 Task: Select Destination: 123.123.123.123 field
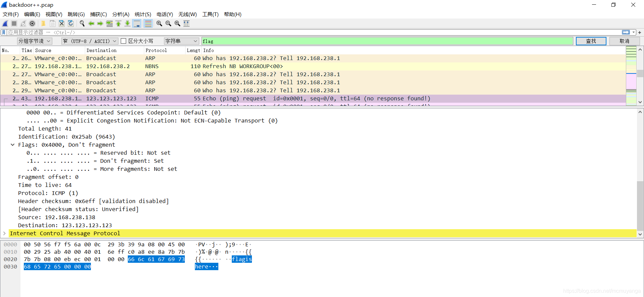pos(65,226)
